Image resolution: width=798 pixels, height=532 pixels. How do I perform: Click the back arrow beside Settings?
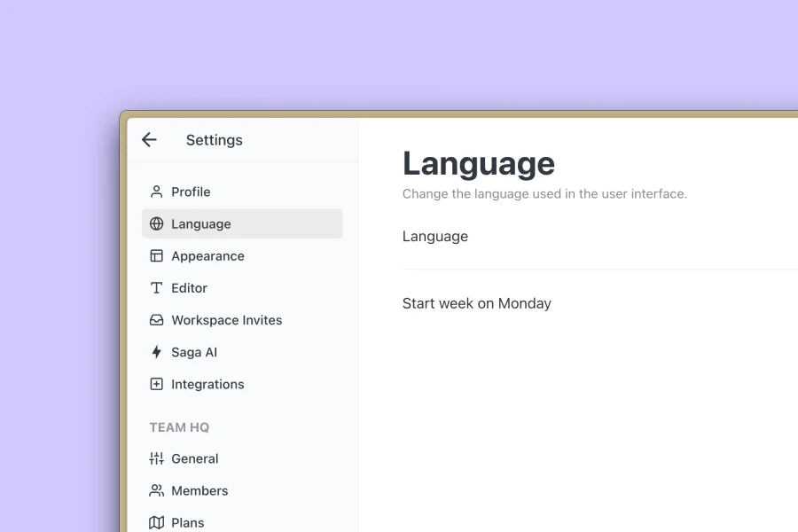point(149,139)
